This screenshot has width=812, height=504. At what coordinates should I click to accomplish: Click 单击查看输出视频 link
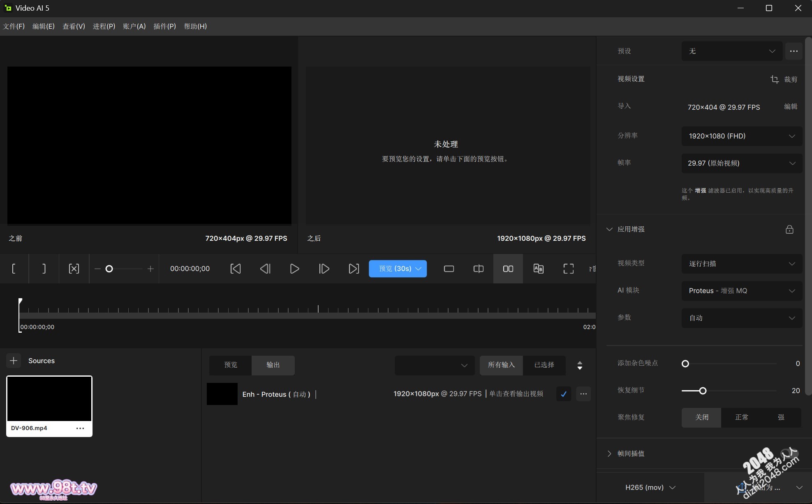[516, 394]
